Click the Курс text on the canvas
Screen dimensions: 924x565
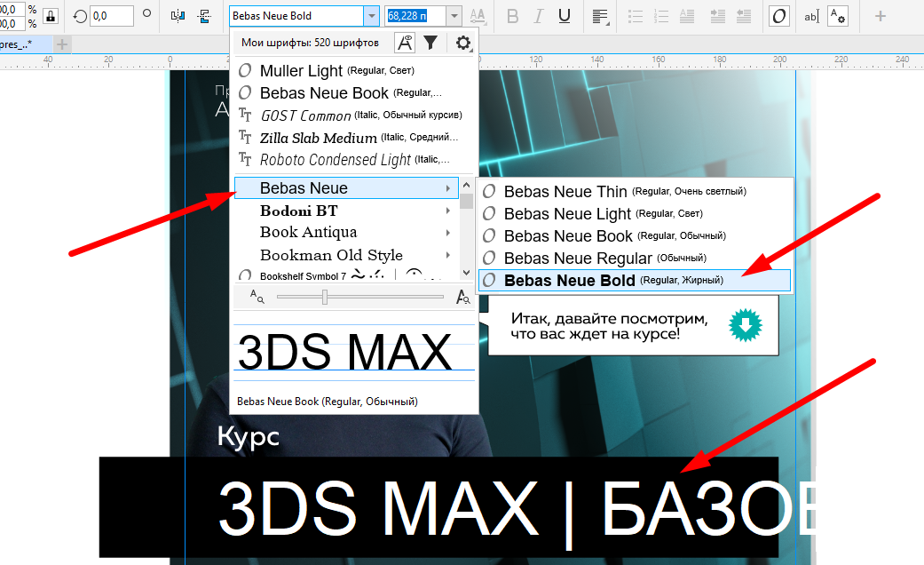pos(249,437)
